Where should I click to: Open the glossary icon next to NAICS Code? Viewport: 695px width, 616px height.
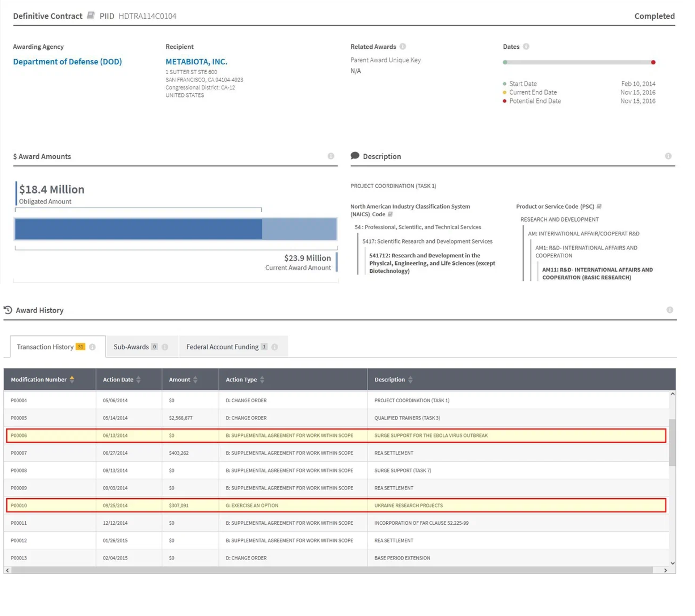[390, 214]
